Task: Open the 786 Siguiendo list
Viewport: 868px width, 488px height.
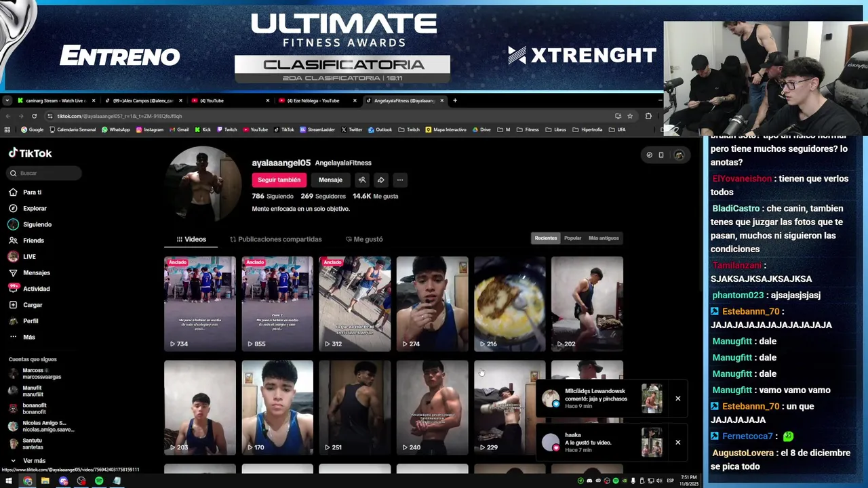Action: coord(273,196)
